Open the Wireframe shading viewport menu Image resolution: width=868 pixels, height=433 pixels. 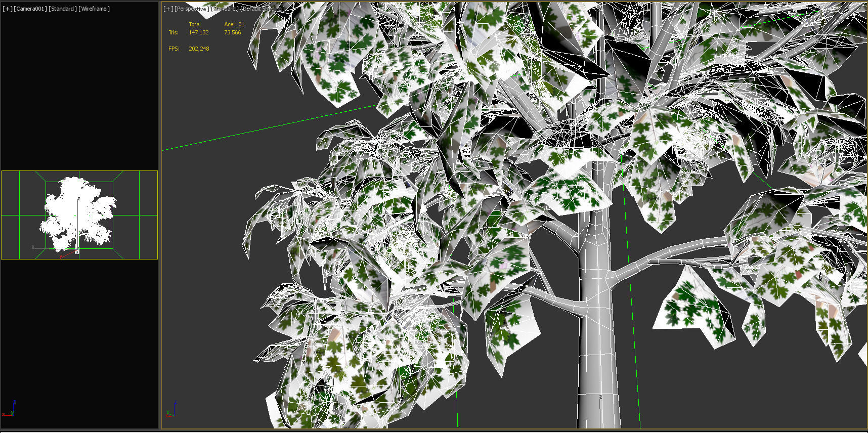[94, 9]
